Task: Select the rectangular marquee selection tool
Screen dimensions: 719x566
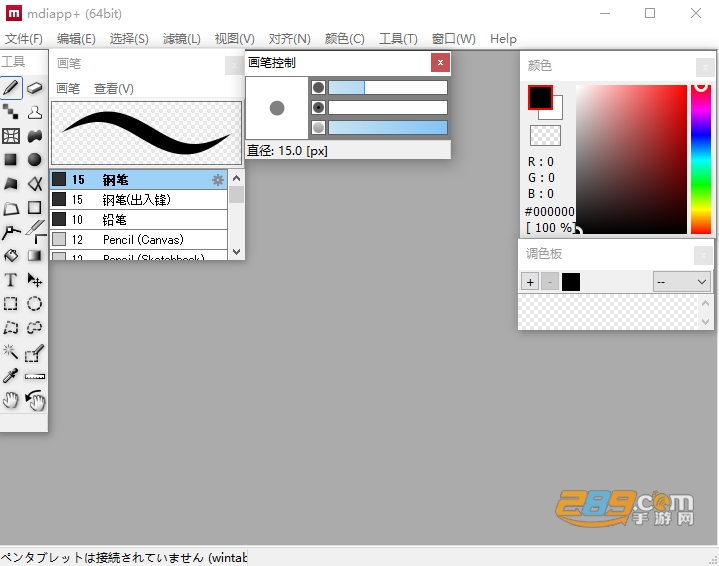Action: click(11, 304)
